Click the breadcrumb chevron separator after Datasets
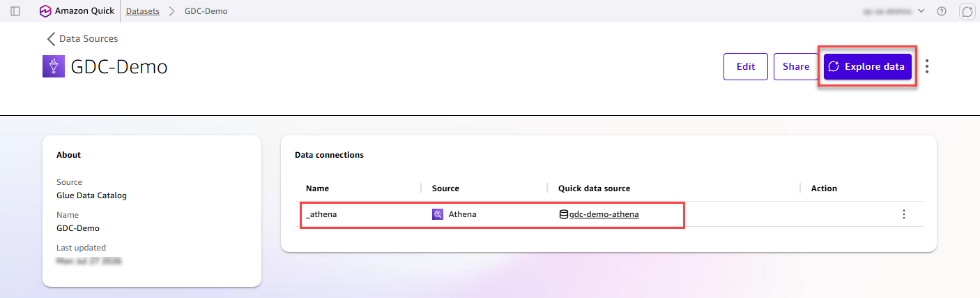This screenshot has height=298, width=980. 172,11
